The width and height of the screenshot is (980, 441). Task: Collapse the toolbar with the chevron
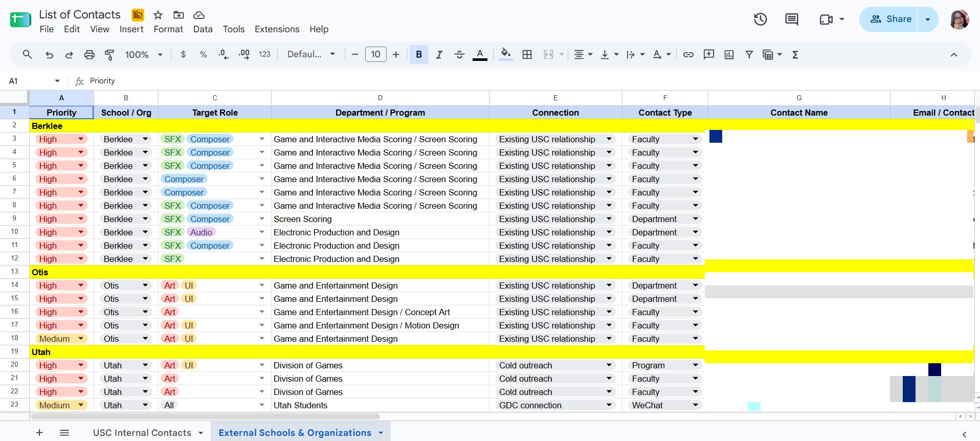coord(954,55)
